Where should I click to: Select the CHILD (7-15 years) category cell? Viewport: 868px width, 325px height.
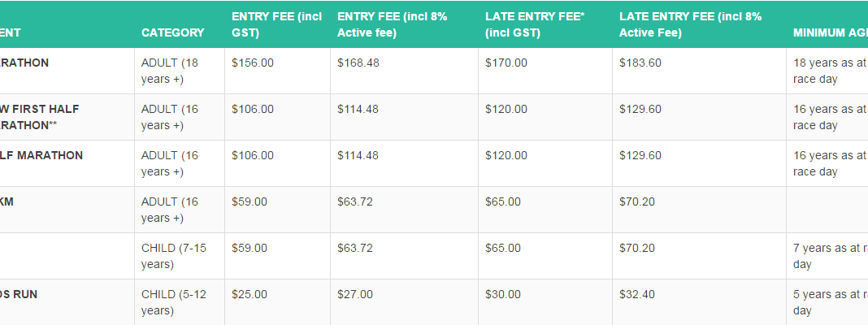click(174, 256)
